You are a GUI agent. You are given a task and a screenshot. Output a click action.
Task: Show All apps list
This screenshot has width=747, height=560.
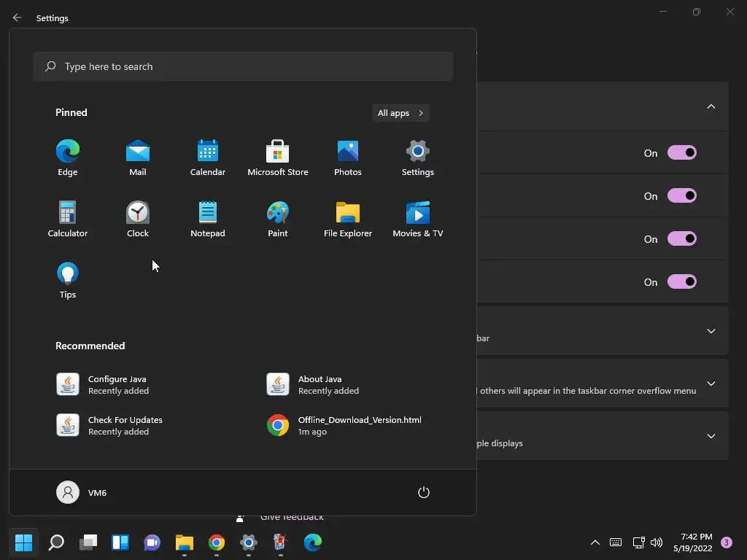pos(400,113)
